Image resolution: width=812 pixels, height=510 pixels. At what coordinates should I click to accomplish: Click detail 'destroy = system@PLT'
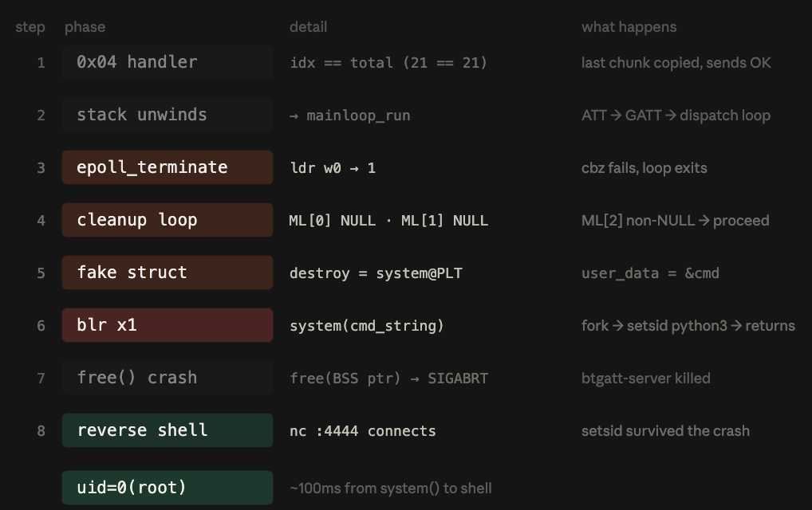[x=376, y=273]
